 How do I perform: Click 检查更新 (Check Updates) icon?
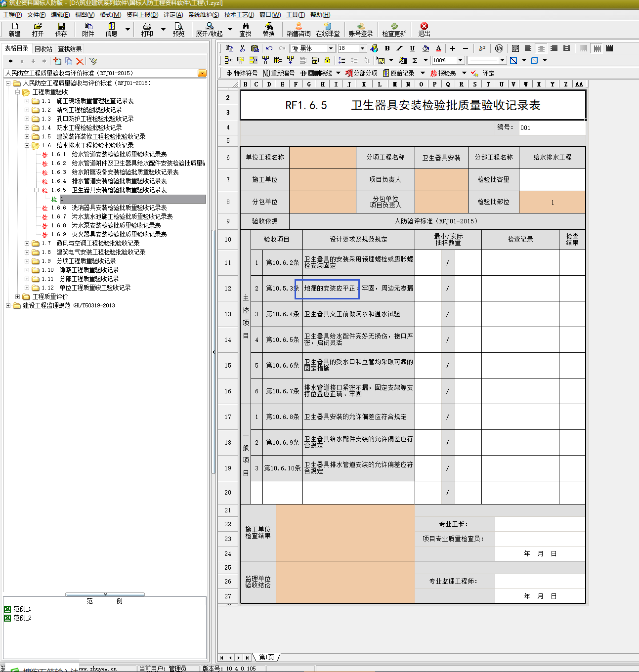pos(394,30)
